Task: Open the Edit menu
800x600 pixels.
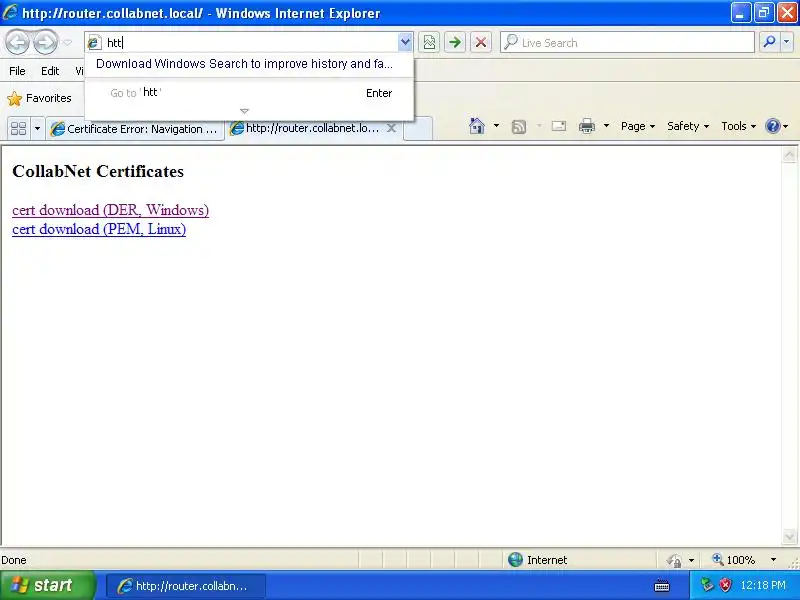Action: point(50,71)
